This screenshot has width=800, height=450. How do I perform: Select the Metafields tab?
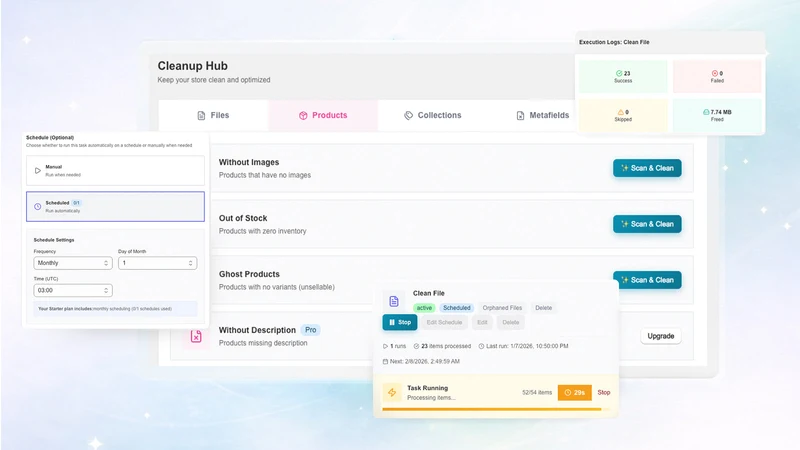(542, 115)
